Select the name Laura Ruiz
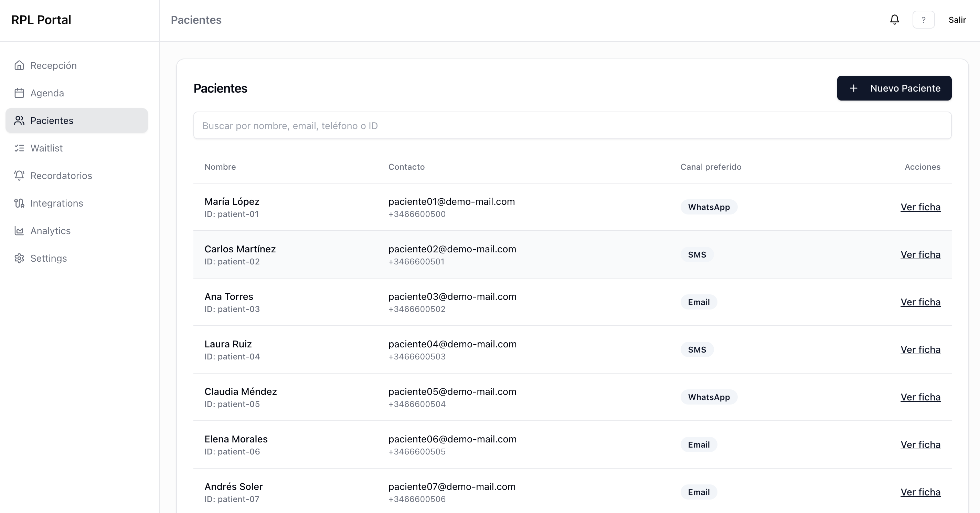The width and height of the screenshot is (980, 513). 228,344
